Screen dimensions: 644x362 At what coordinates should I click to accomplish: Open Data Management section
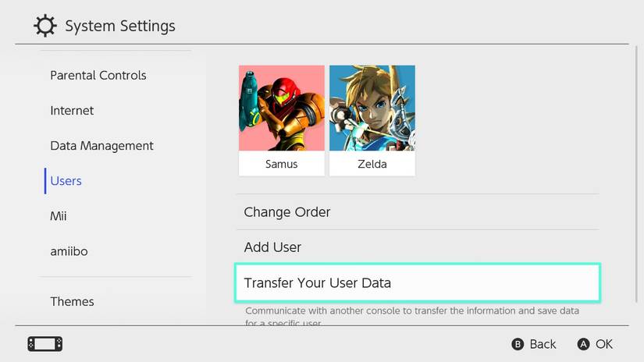click(101, 146)
